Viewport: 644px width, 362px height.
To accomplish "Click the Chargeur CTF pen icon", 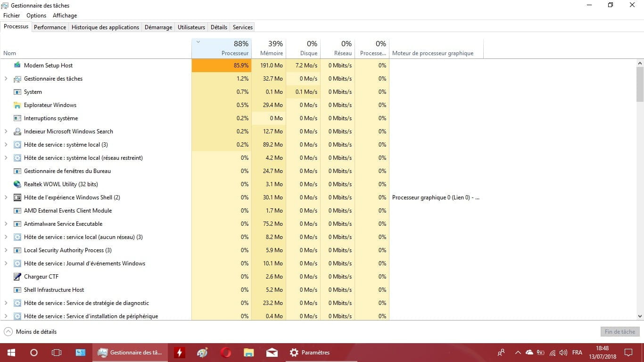I will tap(17, 276).
